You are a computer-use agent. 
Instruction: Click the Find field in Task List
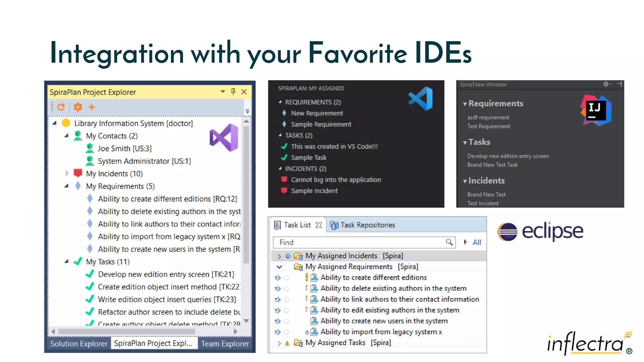click(x=364, y=242)
